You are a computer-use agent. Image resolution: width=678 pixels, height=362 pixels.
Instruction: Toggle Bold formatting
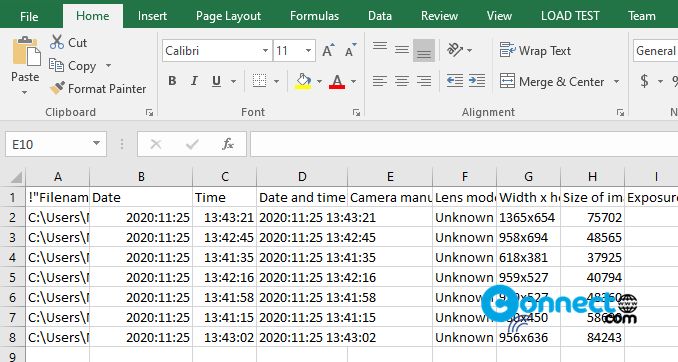tap(172, 81)
